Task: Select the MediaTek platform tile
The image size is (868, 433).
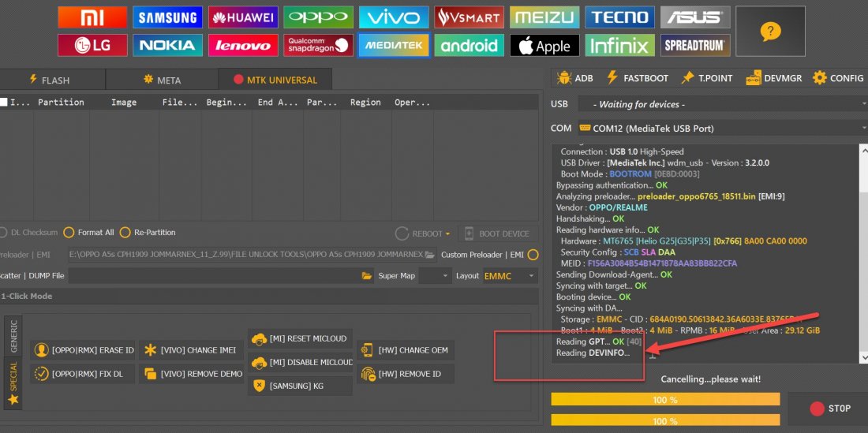Action: [x=394, y=45]
